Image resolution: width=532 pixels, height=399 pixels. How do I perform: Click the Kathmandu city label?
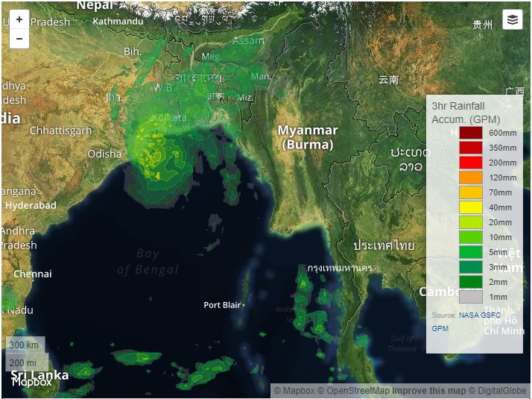118,22
